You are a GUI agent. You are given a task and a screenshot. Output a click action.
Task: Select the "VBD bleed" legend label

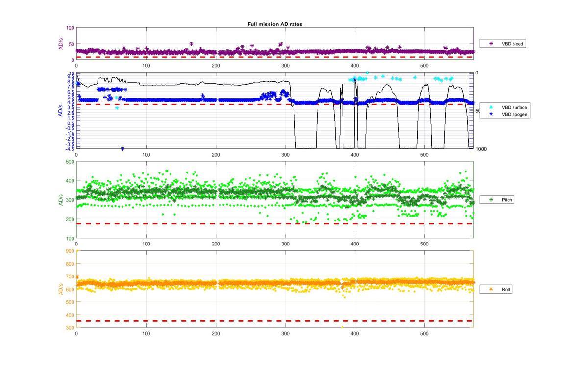pos(513,44)
